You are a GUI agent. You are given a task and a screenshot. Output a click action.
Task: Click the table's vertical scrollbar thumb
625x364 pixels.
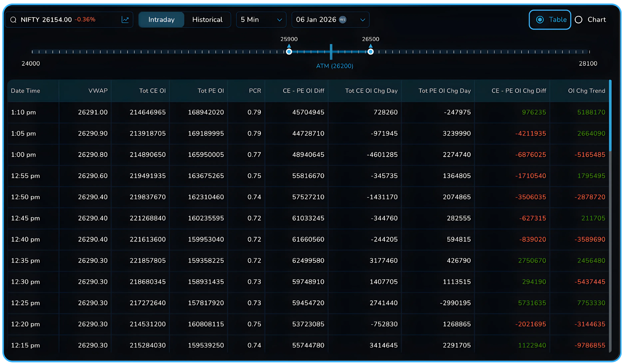610,116
